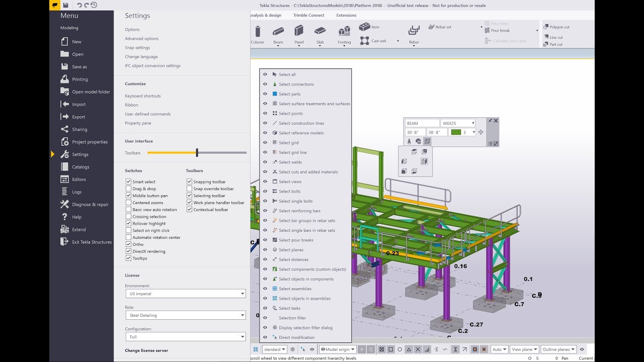
Task: Click the Column tool in the ribbon
Action: click(x=258, y=34)
